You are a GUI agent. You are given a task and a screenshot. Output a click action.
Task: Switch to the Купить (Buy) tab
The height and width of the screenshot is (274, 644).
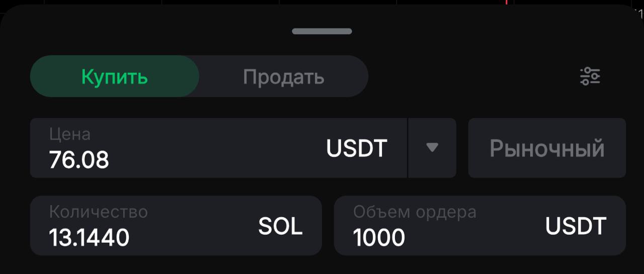115,76
